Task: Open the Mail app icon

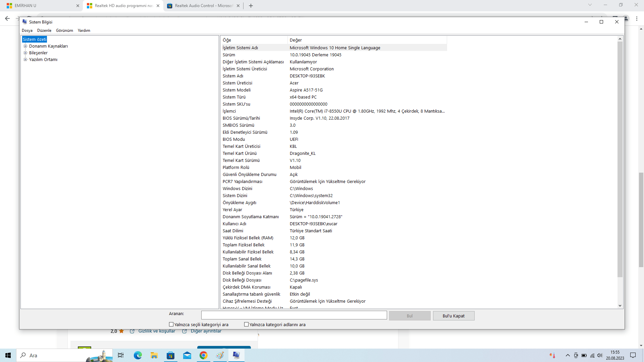Action: click(x=187, y=355)
